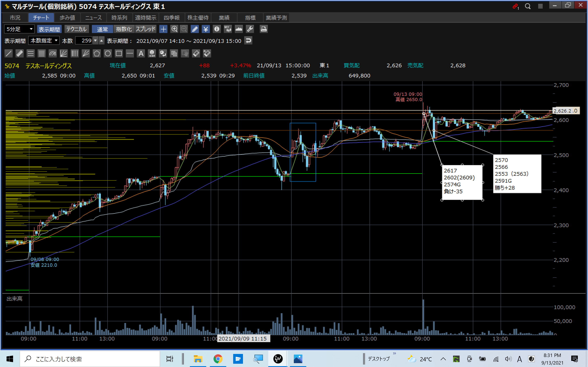Click the 本数 259 input field
Screen dimensions: 588x367
click(x=84, y=41)
